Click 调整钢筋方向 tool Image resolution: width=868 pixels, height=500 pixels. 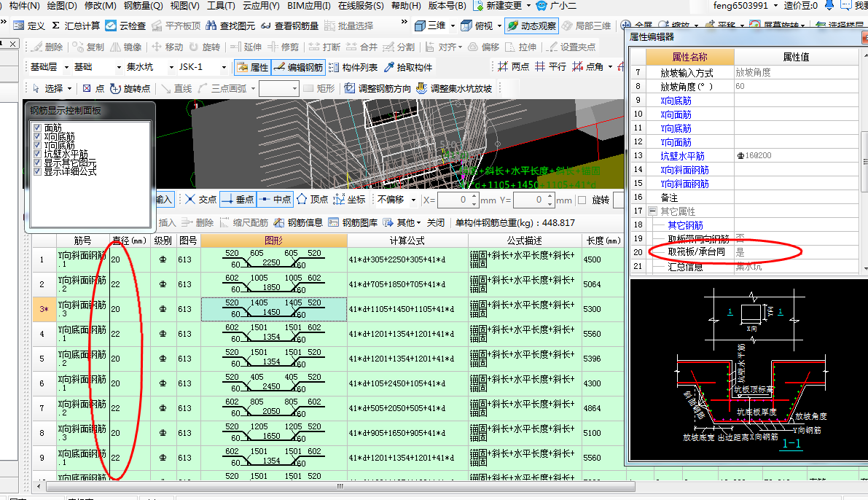point(378,88)
